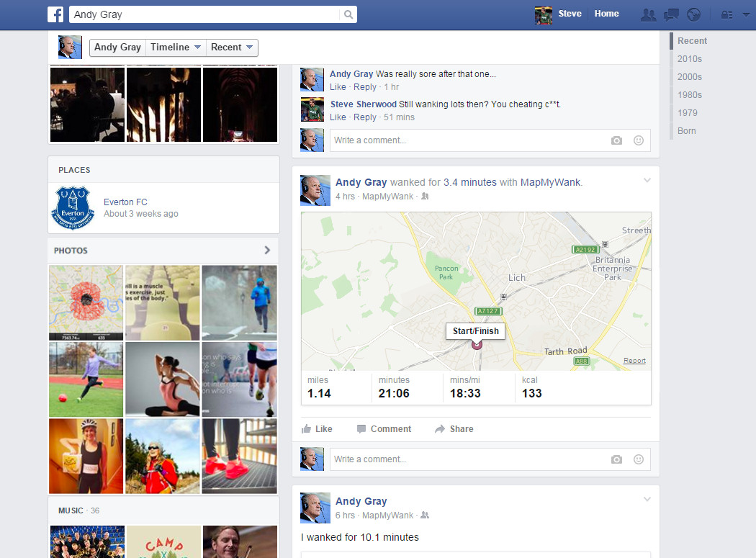The image size is (756, 558).
Task: Click audience friends icon on 4 hrs post
Action: [425, 197]
